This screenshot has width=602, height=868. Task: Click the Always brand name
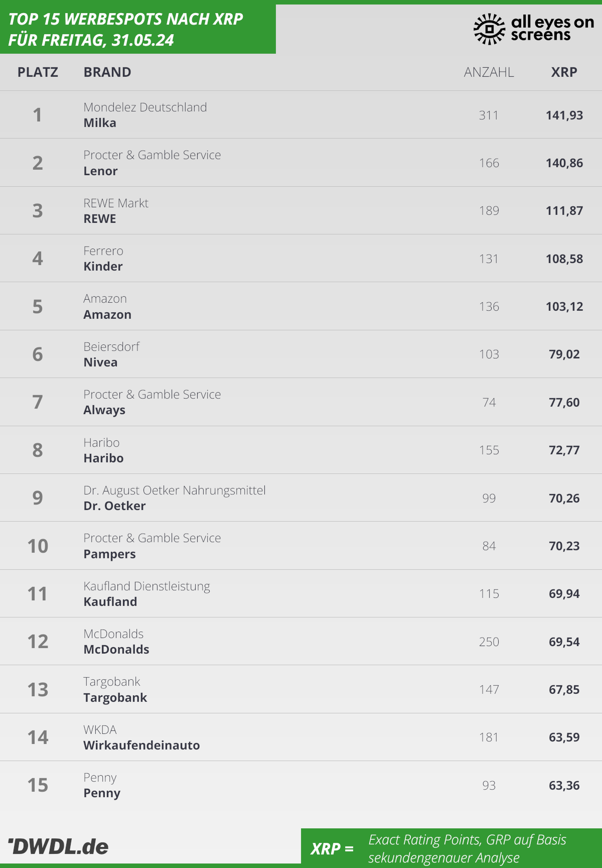coord(104,410)
